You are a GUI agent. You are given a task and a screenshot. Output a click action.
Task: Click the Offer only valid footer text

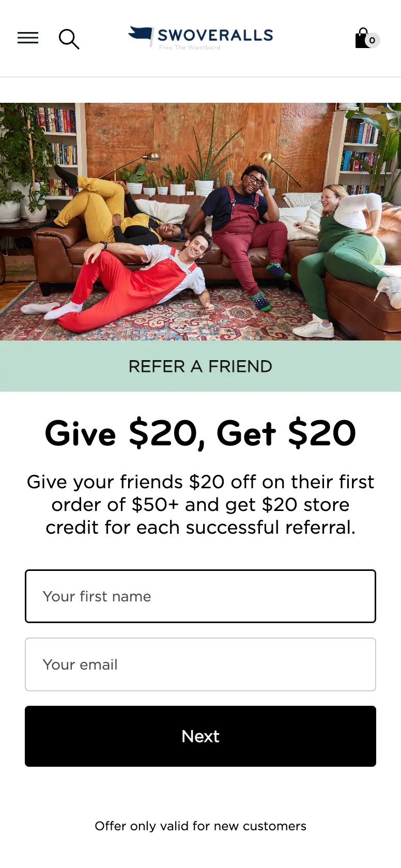click(201, 826)
